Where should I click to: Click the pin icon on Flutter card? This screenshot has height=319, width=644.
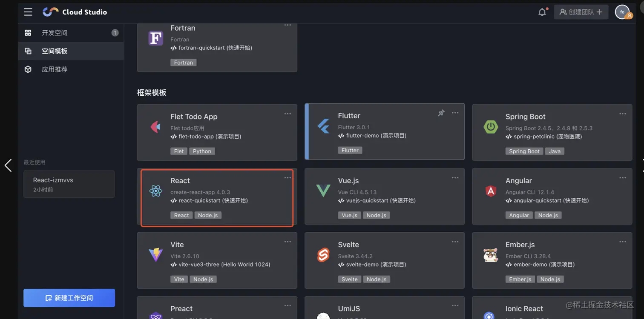pyautogui.click(x=441, y=113)
